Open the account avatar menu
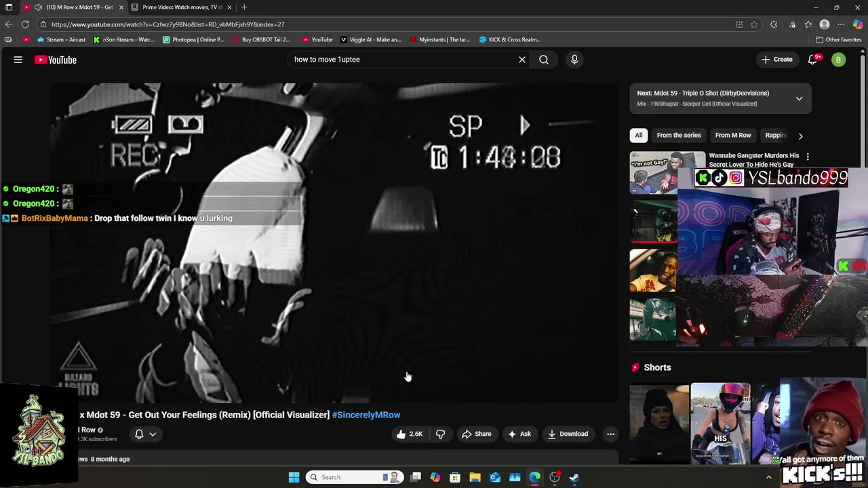The height and width of the screenshot is (488, 868). (838, 60)
